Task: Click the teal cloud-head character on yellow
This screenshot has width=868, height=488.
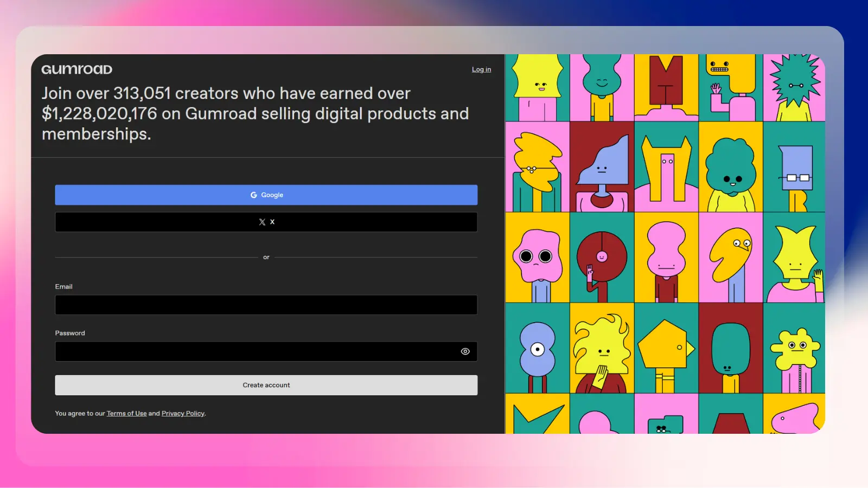Action: point(731,167)
